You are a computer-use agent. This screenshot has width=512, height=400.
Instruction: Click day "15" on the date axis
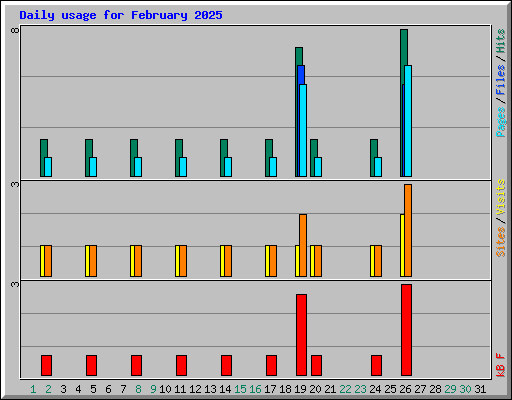[x=240, y=389]
